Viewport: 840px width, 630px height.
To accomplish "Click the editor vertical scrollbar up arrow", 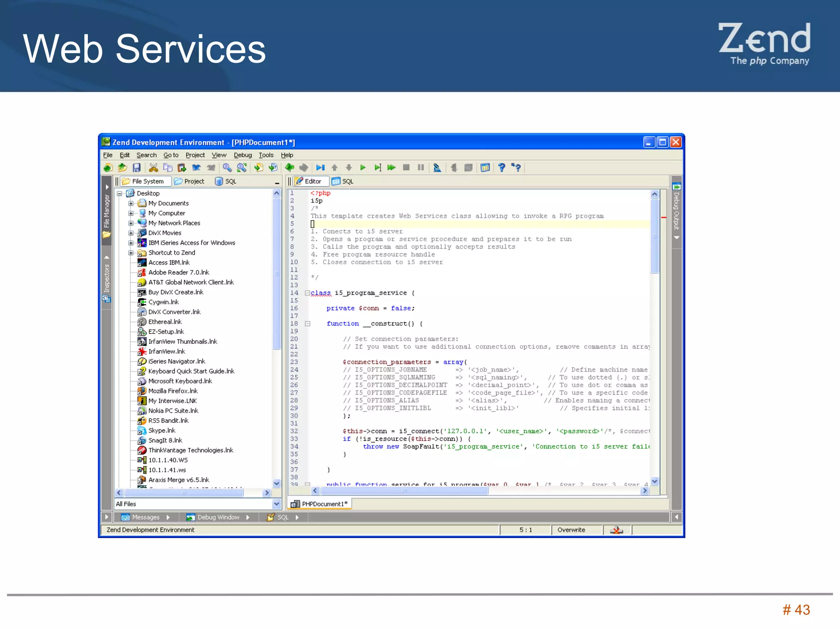I will click(x=655, y=194).
